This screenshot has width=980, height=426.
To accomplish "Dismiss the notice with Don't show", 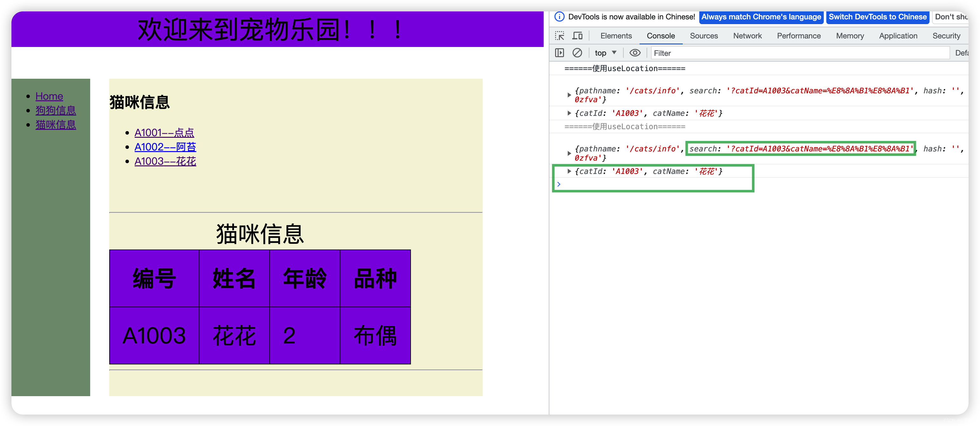I will point(952,17).
